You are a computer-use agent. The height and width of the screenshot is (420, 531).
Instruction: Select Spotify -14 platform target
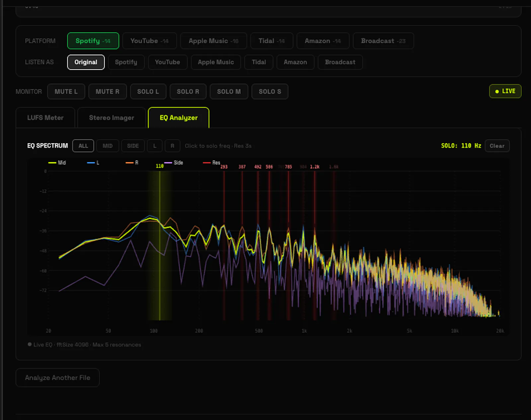(93, 41)
